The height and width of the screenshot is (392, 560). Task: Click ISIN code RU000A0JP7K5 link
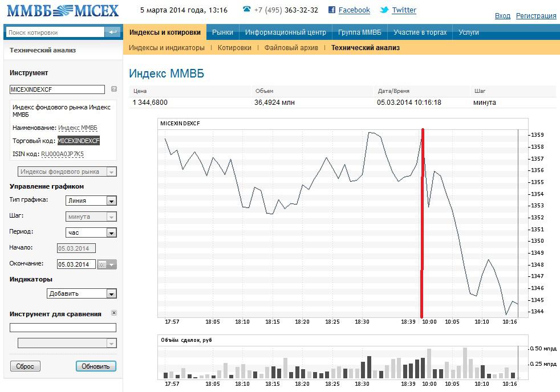coord(62,154)
